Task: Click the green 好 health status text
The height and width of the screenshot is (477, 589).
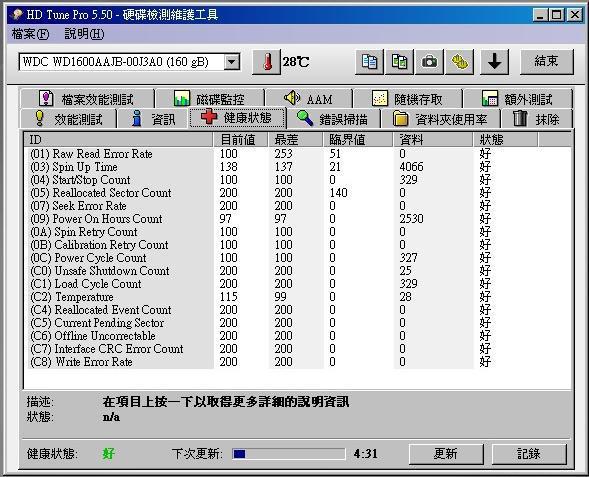Action: tap(109, 454)
